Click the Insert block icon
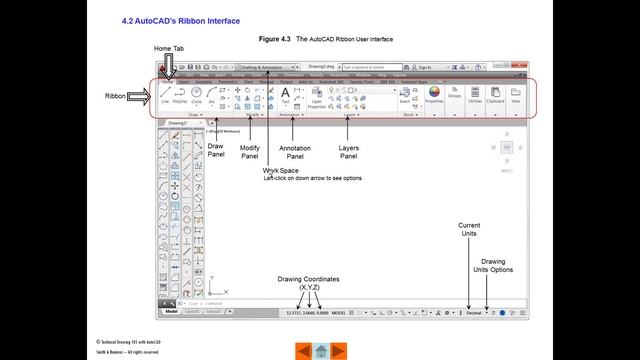This screenshot has width=640, height=360. coord(404,95)
